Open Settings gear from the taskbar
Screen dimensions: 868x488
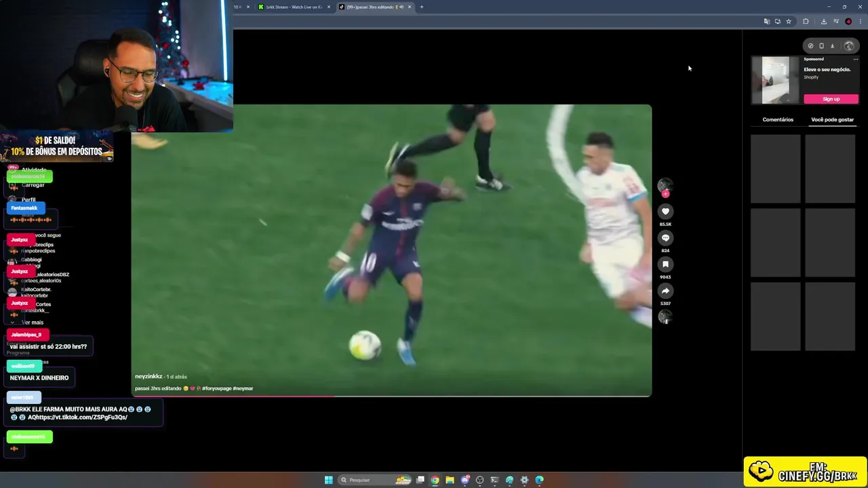click(x=524, y=480)
